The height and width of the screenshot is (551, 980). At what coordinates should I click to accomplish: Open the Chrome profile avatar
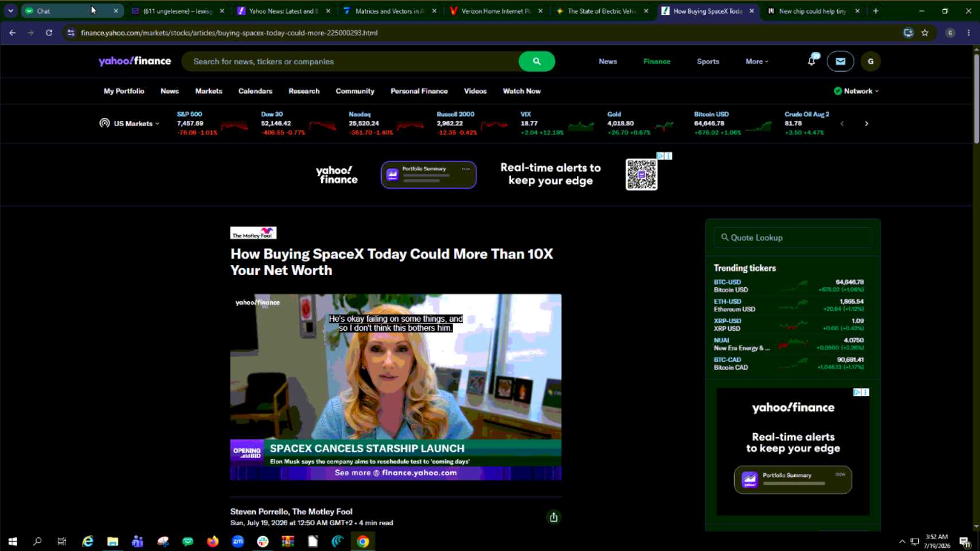point(950,33)
